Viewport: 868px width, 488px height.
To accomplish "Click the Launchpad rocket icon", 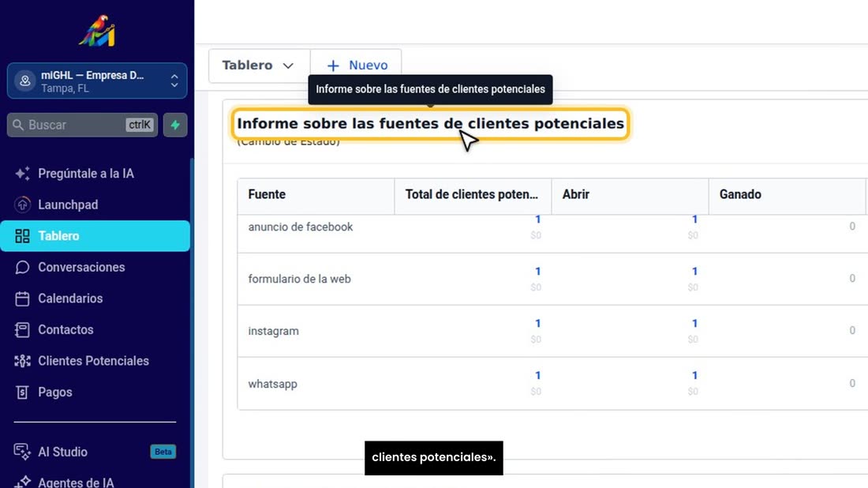I will [x=22, y=205].
